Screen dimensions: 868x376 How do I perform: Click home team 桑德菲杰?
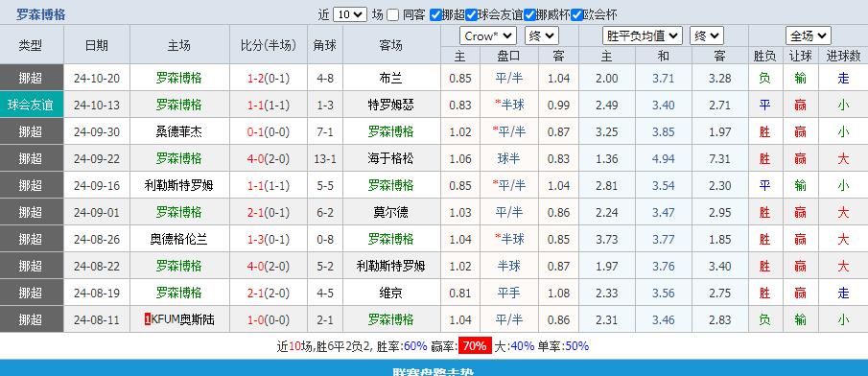pos(178,131)
